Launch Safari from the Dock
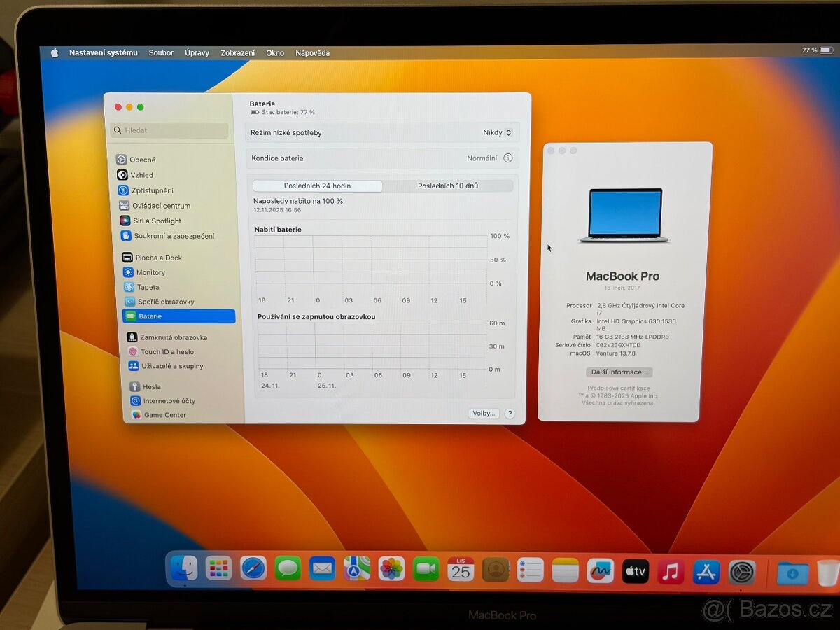The width and height of the screenshot is (840, 630). pyautogui.click(x=253, y=569)
